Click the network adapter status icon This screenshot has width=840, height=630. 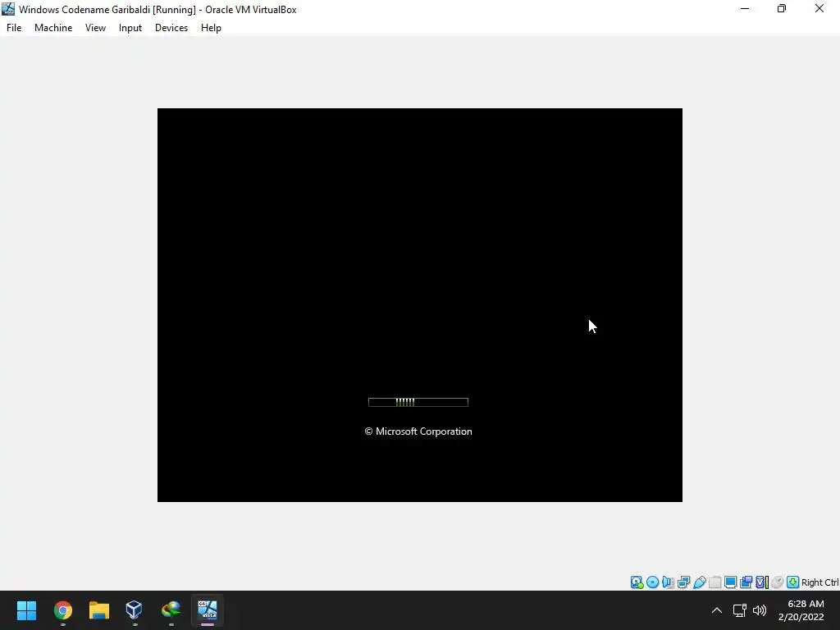pyautogui.click(x=683, y=582)
